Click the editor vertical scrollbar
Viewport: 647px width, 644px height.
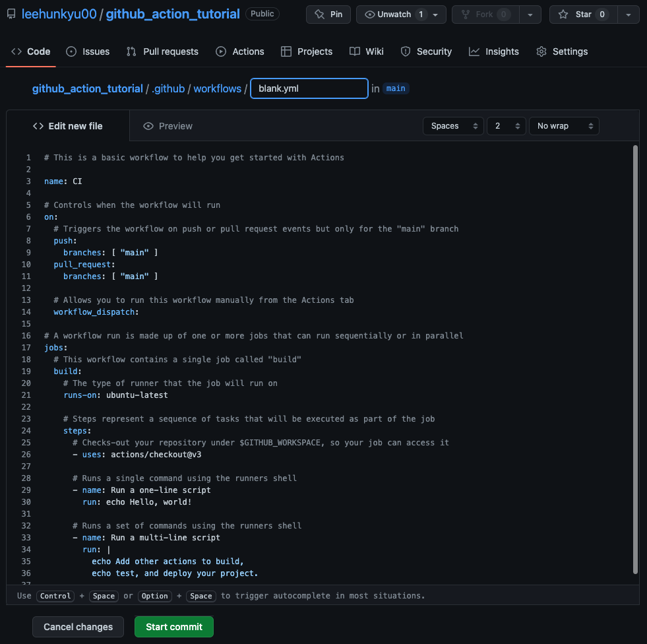pos(635,359)
